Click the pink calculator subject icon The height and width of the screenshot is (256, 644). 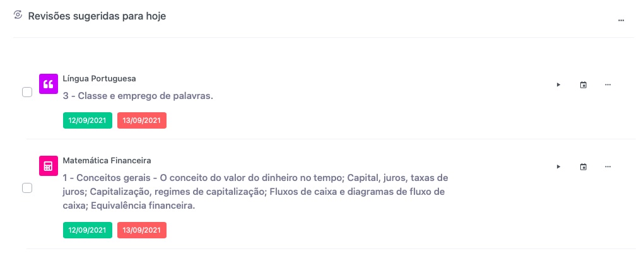tap(49, 166)
